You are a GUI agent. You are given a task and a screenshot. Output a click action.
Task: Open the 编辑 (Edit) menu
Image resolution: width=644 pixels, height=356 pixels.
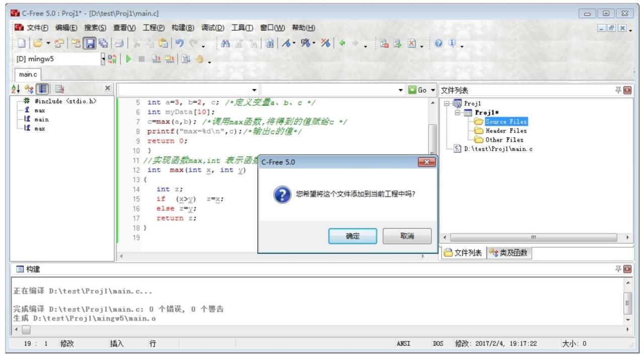66,28
